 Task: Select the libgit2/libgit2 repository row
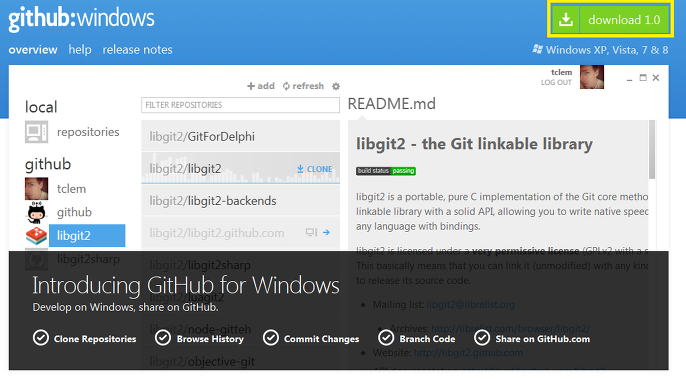[240, 168]
